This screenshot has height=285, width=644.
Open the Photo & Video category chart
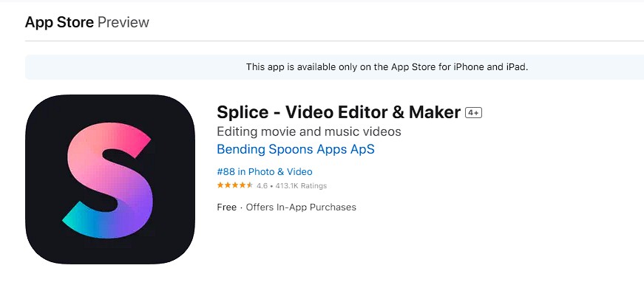point(280,171)
